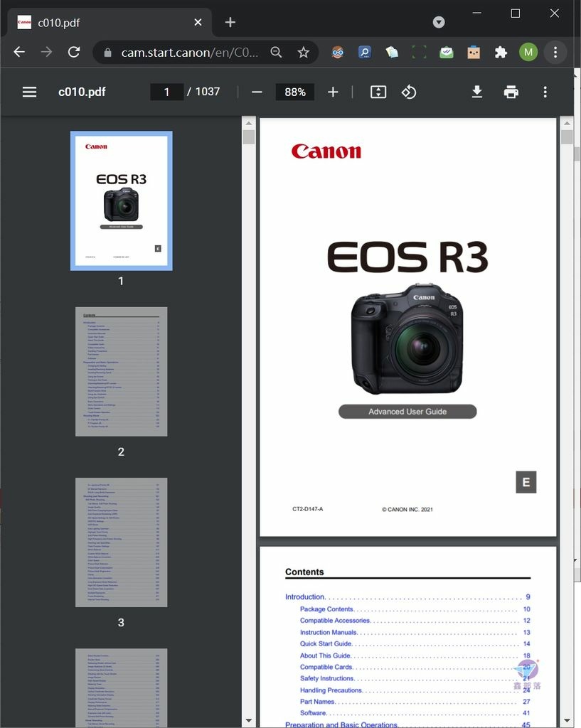Click the zoom out minus button

tap(257, 92)
